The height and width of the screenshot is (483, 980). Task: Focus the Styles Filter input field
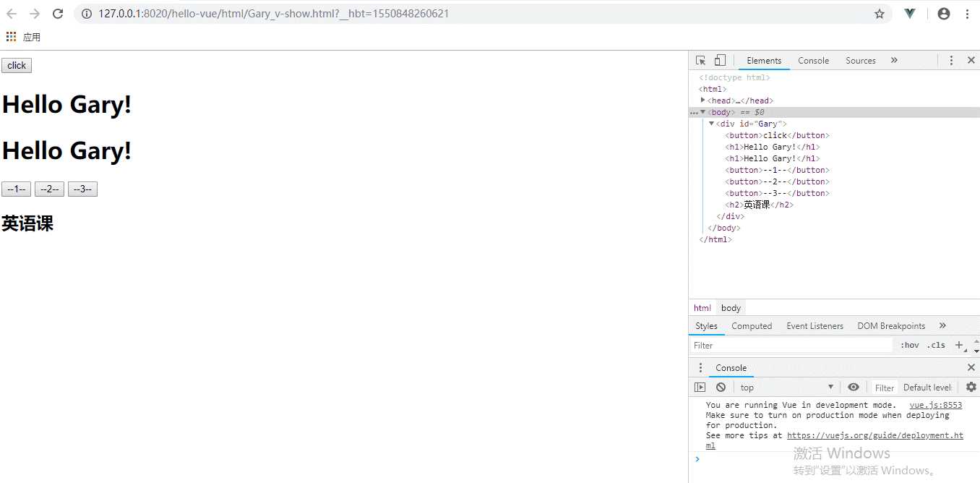(791, 346)
